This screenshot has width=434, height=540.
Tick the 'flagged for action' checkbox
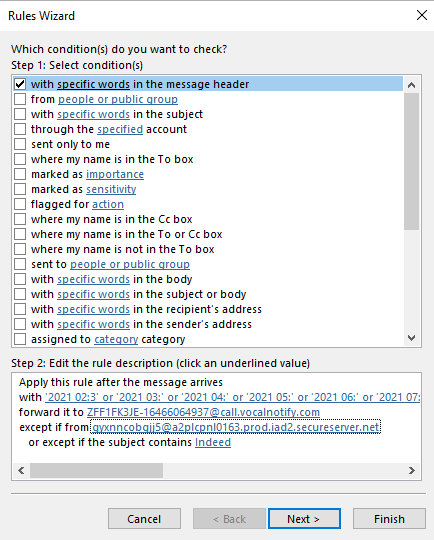pyautogui.click(x=20, y=204)
